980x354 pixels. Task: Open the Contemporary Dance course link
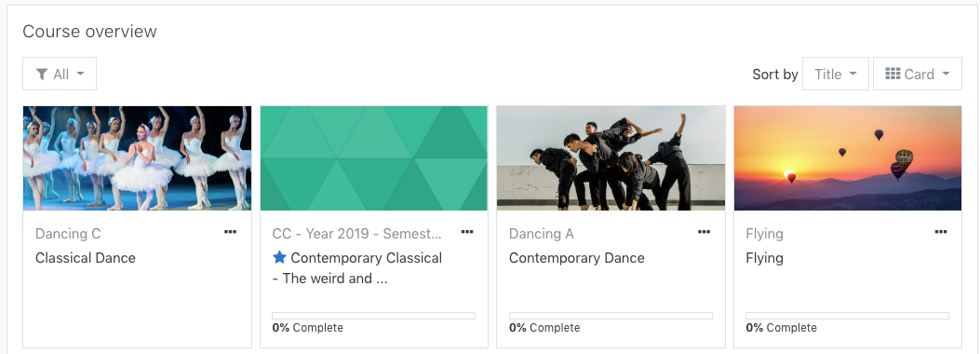pyautogui.click(x=577, y=258)
